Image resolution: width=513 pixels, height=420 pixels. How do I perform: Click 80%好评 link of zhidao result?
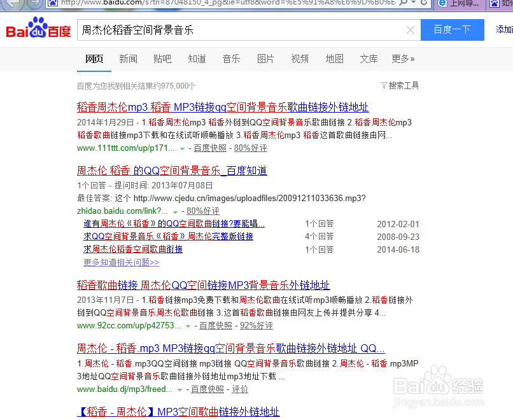[203, 211]
